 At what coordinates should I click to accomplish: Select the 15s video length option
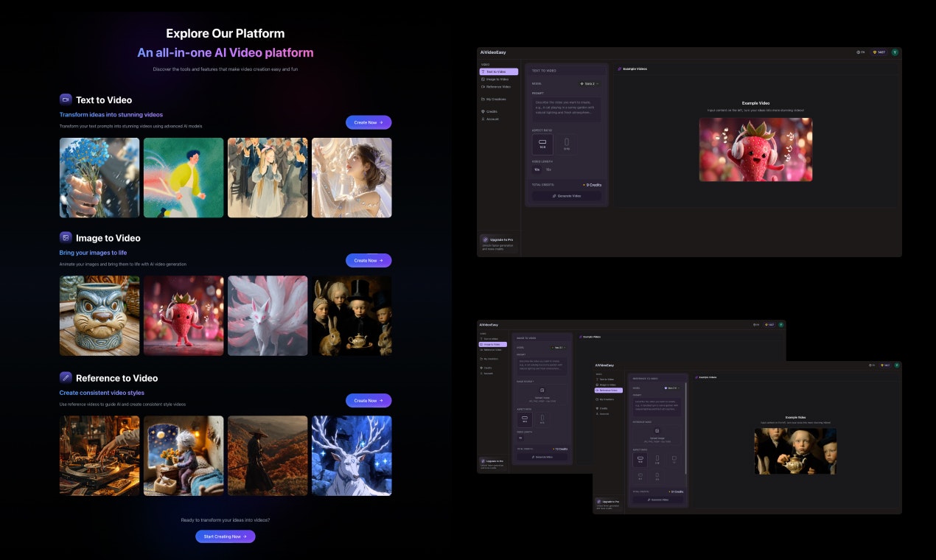pos(548,169)
